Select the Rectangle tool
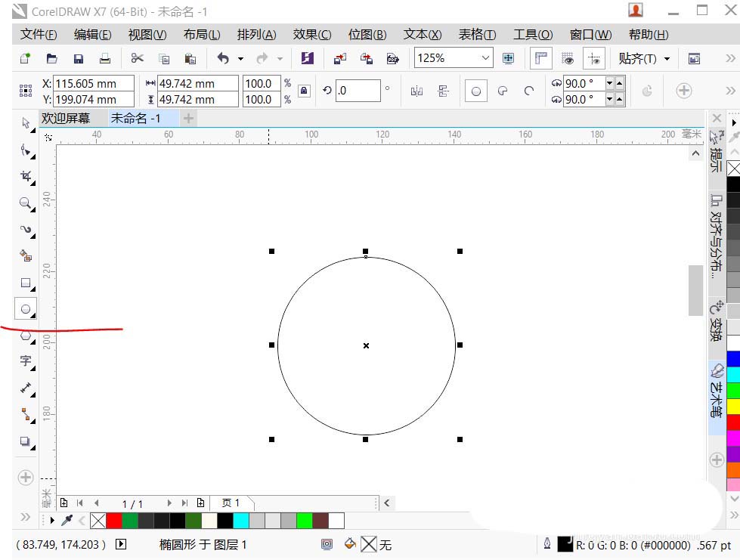The width and height of the screenshot is (740, 560). 26,283
